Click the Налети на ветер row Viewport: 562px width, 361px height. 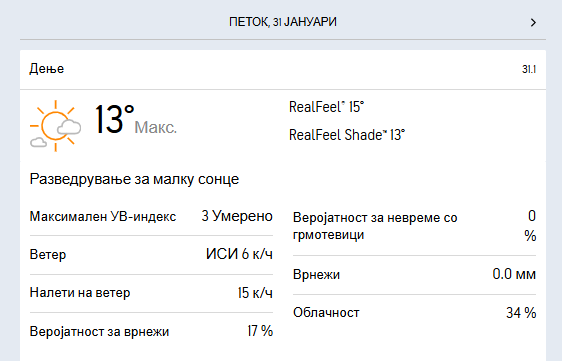tap(151, 293)
